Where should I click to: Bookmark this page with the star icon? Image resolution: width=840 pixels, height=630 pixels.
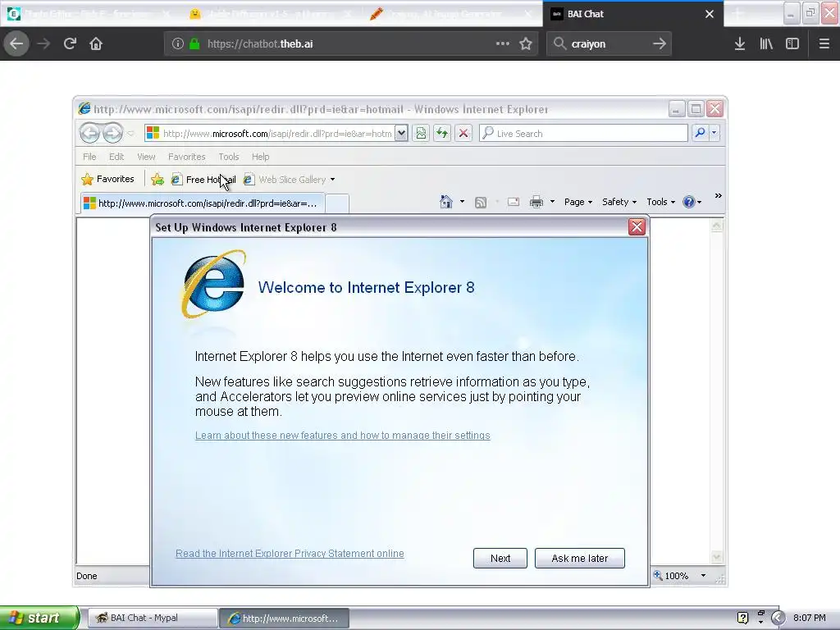click(526, 44)
